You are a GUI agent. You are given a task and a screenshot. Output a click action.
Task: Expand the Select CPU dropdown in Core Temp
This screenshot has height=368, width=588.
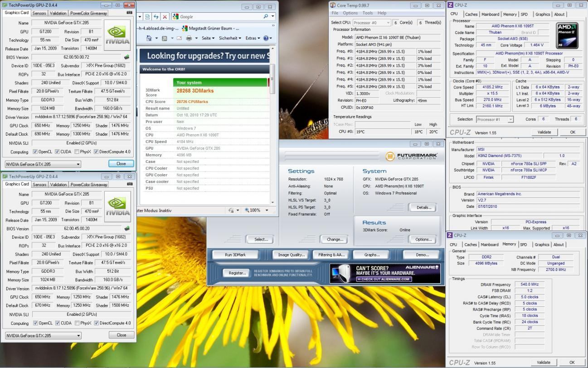click(371, 22)
